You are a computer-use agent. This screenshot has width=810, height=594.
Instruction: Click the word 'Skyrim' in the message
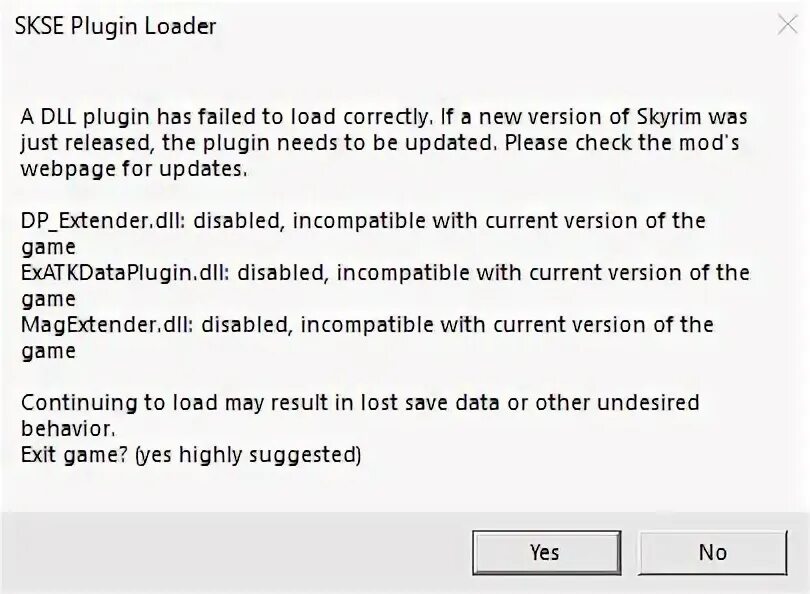668,117
